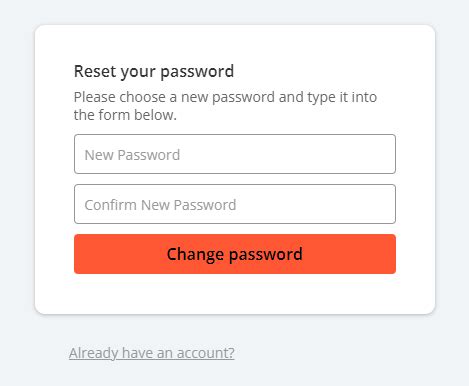469x386 pixels.
Task: Click the New Password input field
Action: click(x=235, y=154)
